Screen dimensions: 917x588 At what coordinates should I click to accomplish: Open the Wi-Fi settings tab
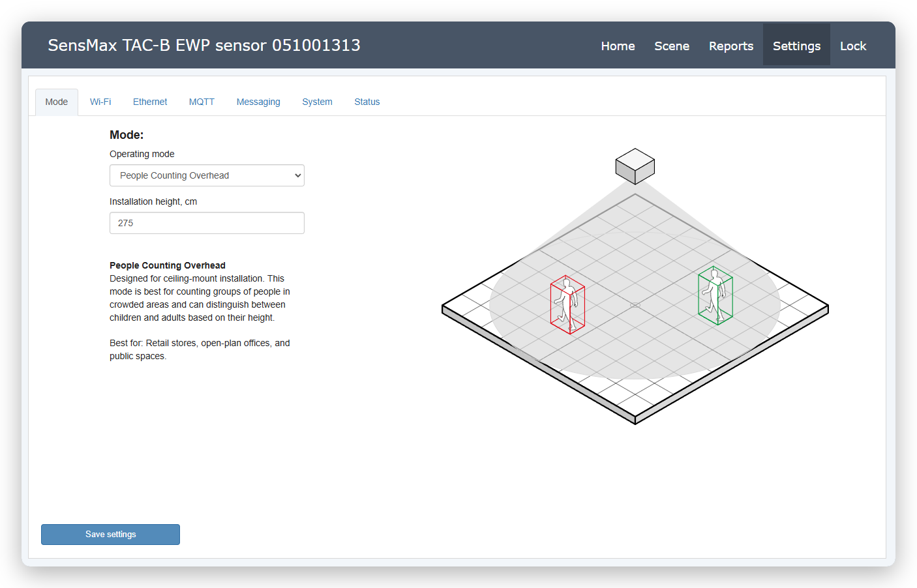pyautogui.click(x=100, y=102)
